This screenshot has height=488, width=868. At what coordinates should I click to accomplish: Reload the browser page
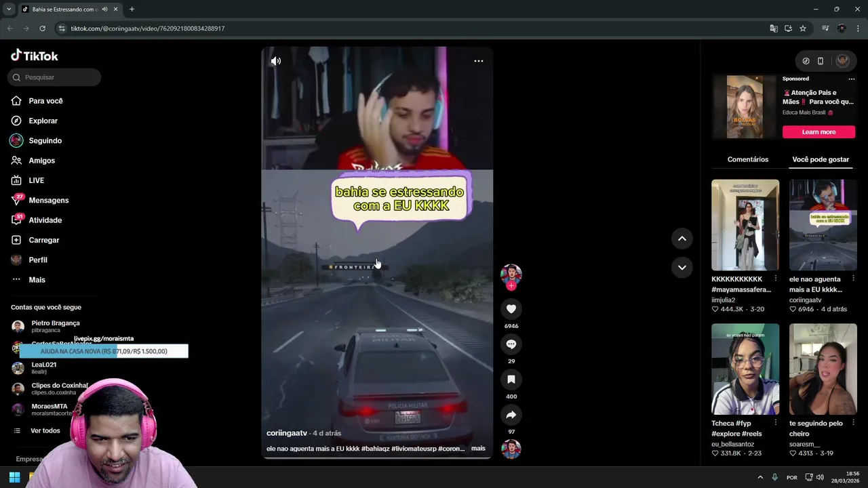point(42,28)
